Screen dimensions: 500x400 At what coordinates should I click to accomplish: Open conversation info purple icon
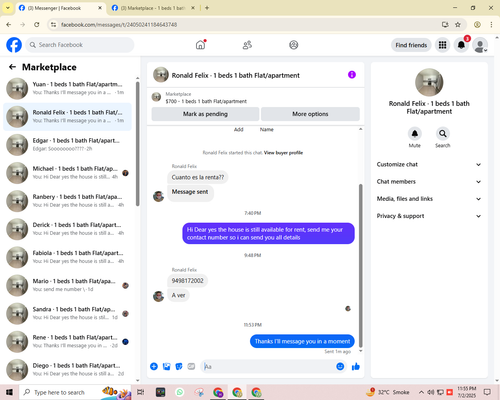pos(352,75)
